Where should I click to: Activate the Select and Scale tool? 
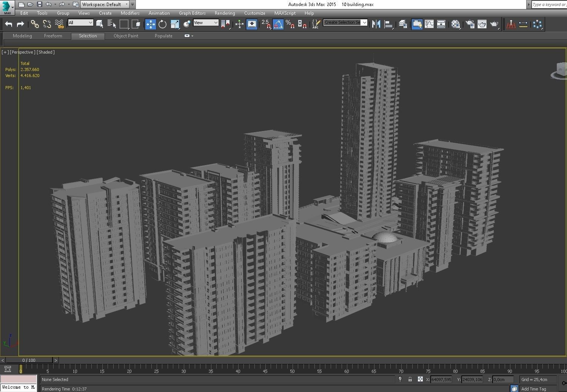175,24
